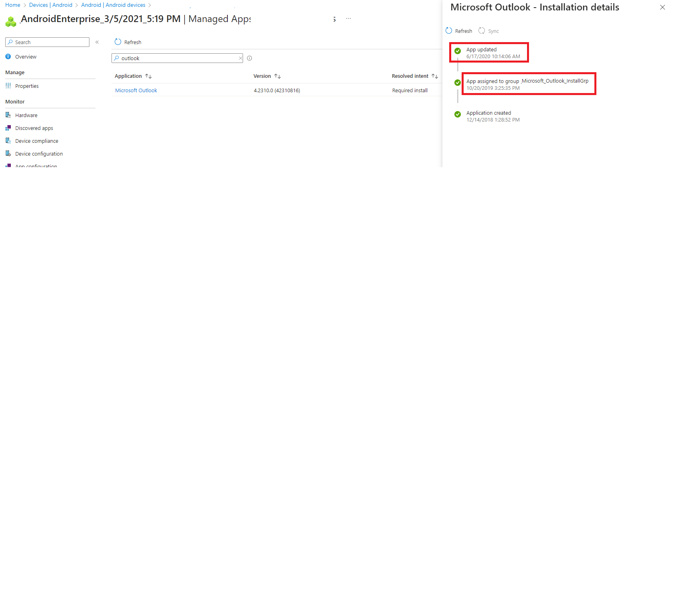Viewport: 675px width, 616px height.
Task: Click the Home breadcrumb link
Action: [x=12, y=5]
